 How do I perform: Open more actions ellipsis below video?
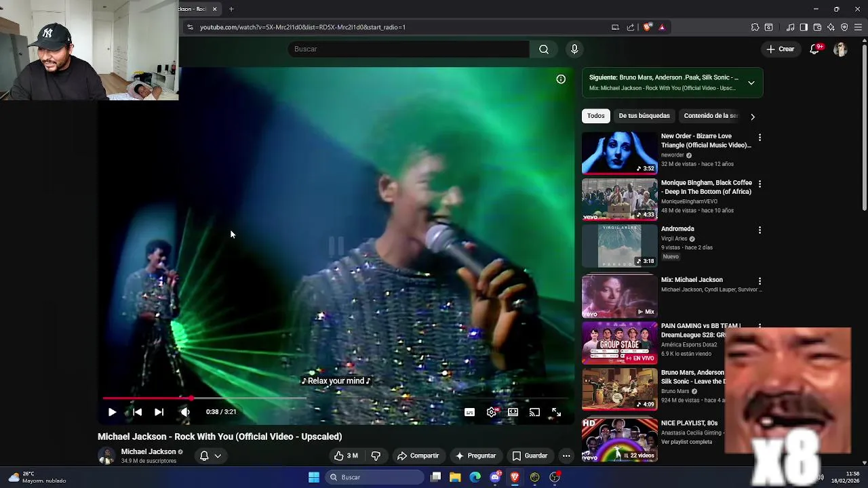[566, 456]
